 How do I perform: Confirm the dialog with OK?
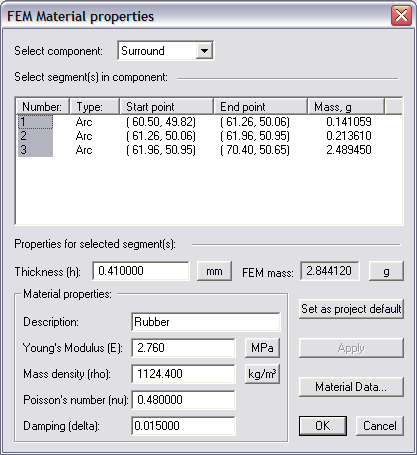coord(323,426)
